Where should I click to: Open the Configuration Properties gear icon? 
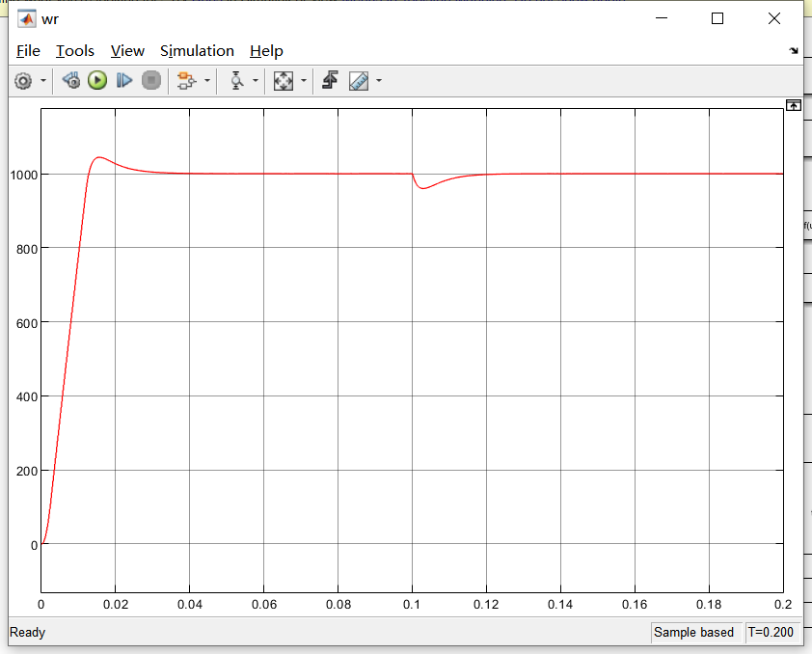[x=21, y=81]
